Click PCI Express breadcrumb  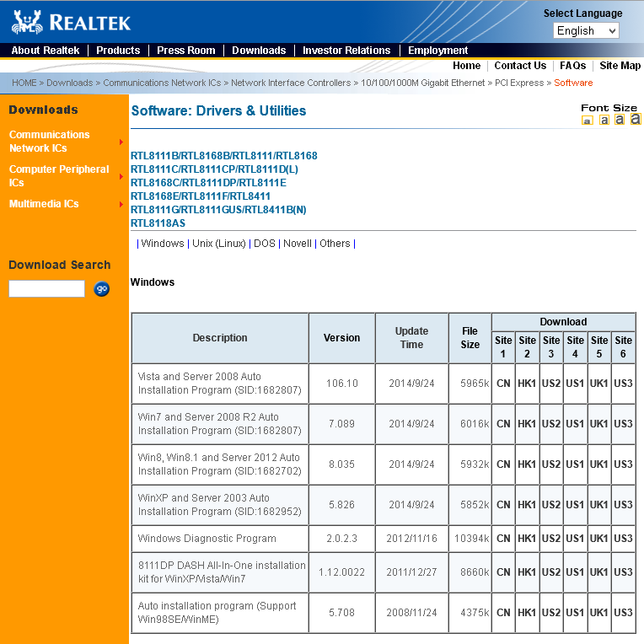519,83
